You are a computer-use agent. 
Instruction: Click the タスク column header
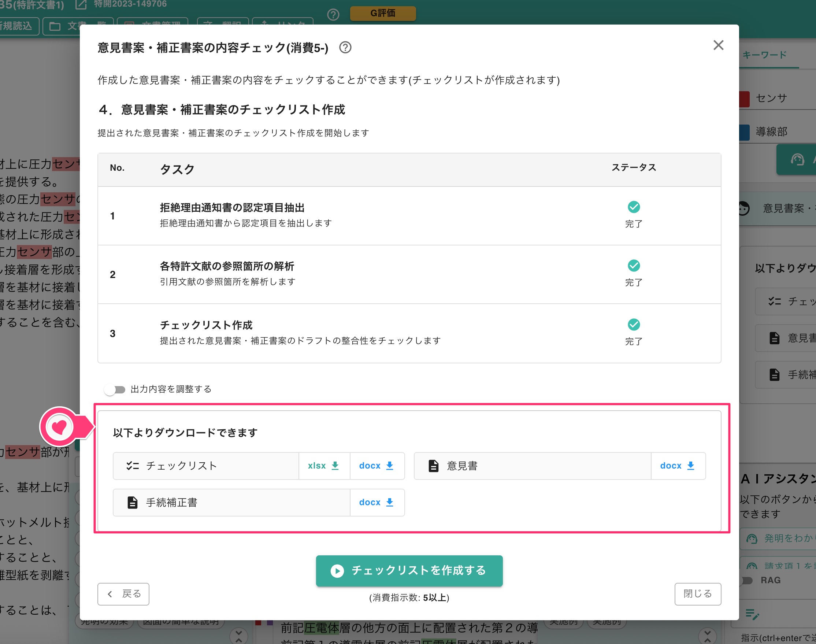coord(177,169)
